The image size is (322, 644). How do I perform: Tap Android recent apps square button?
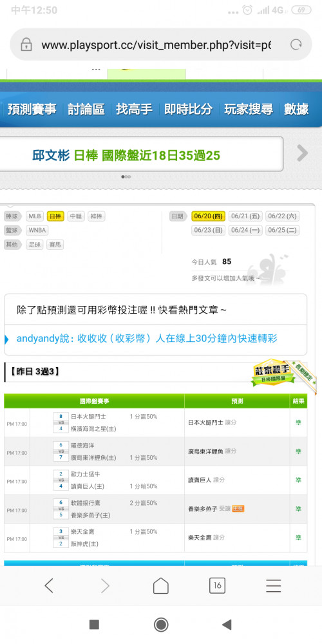pos(94,625)
